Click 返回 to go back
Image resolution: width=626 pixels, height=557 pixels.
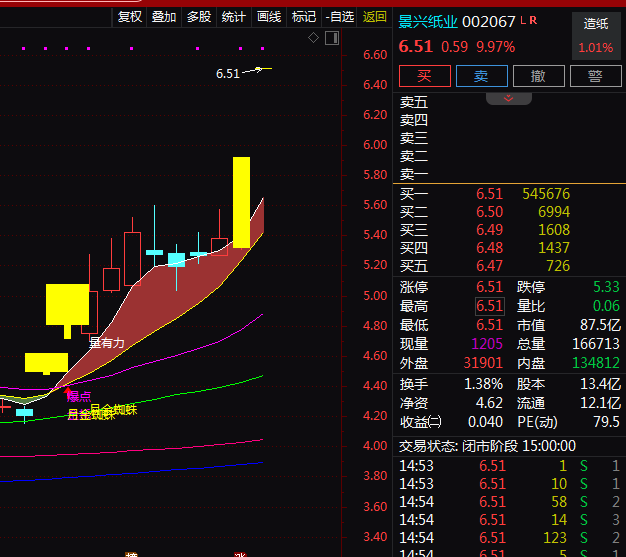click(374, 17)
